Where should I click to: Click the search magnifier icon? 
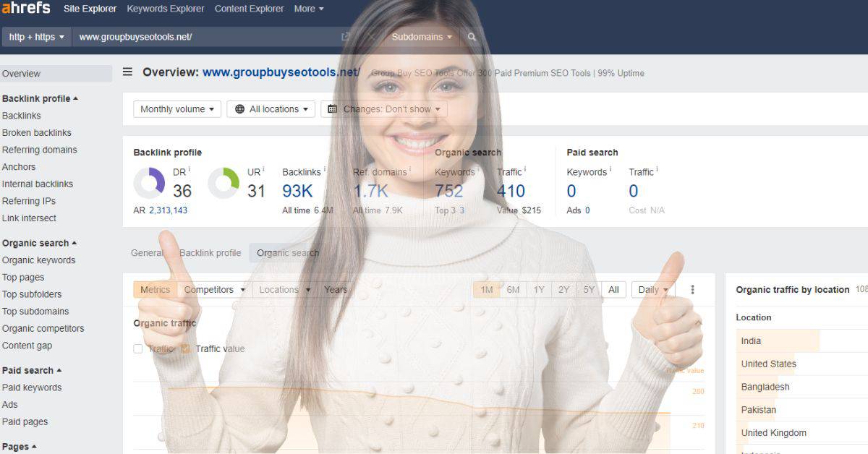coord(472,37)
